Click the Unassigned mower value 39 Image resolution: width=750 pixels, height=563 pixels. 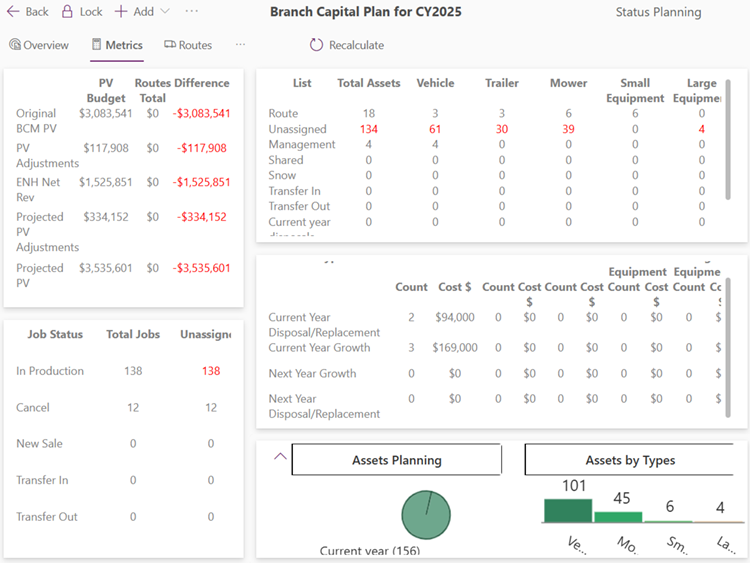[x=568, y=129]
